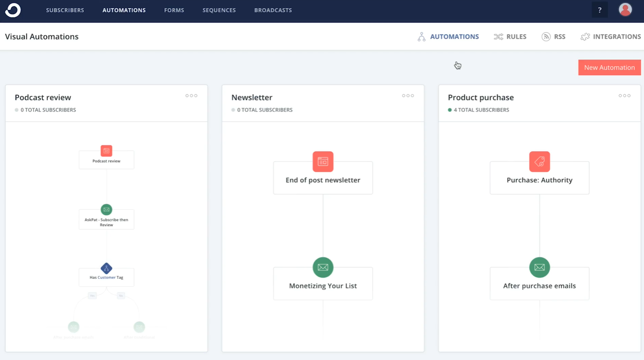
Task: Click the Customer tag link text
Action: [106, 277]
